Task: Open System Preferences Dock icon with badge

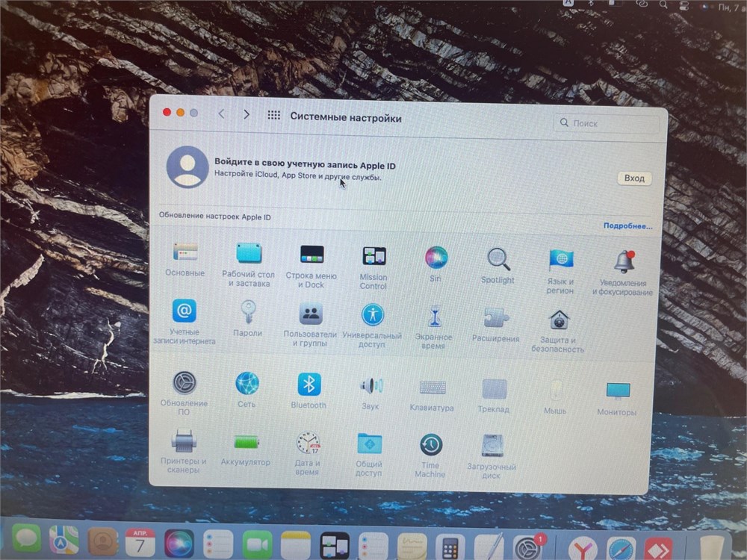Action: (528, 547)
